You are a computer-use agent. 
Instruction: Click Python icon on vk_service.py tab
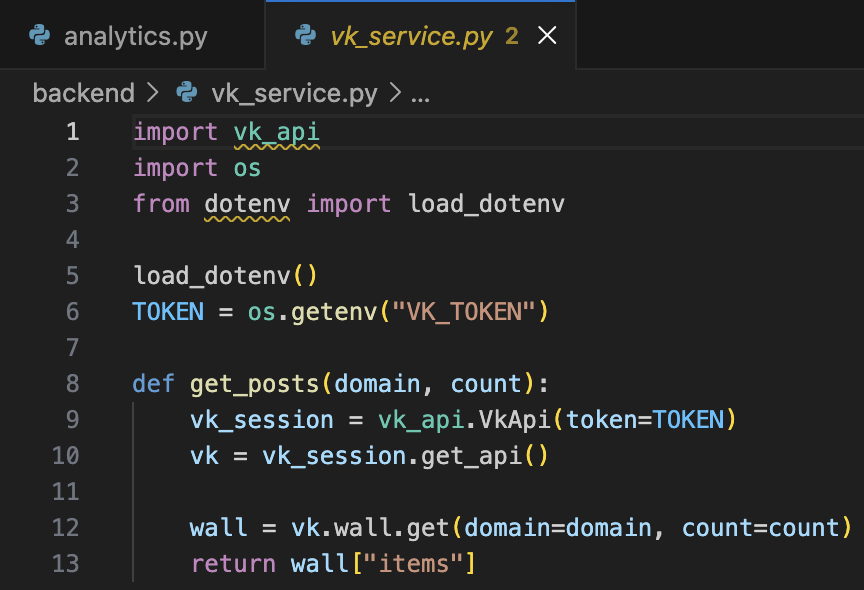(306, 37)
